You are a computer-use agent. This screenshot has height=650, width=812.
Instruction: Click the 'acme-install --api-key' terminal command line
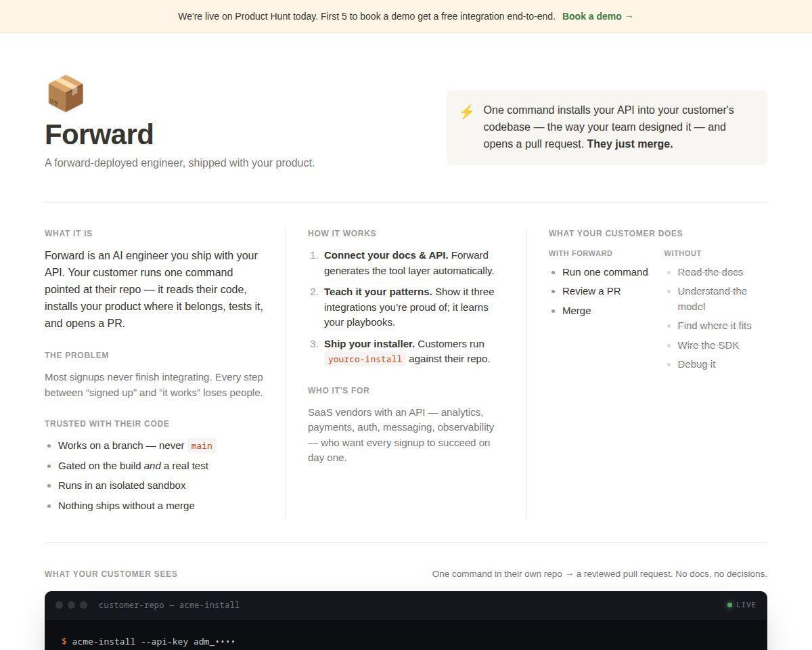pyautogui.click(x=148, y=641)
